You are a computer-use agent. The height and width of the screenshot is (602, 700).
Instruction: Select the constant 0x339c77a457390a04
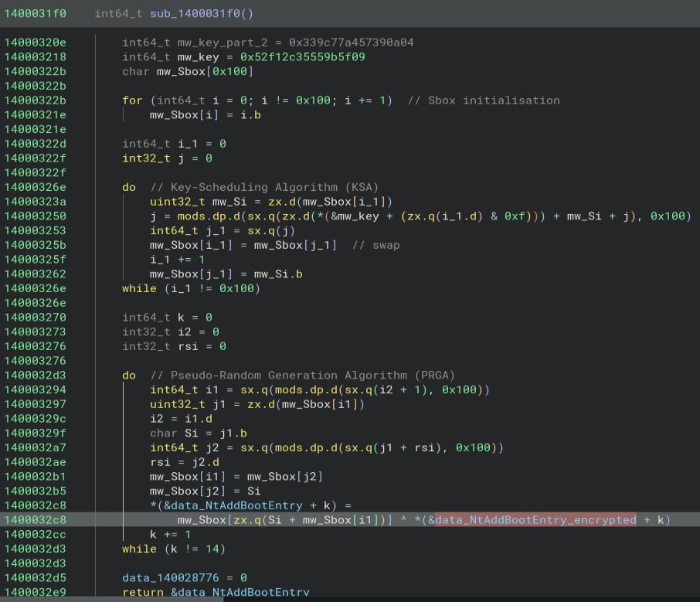point(352,43)
